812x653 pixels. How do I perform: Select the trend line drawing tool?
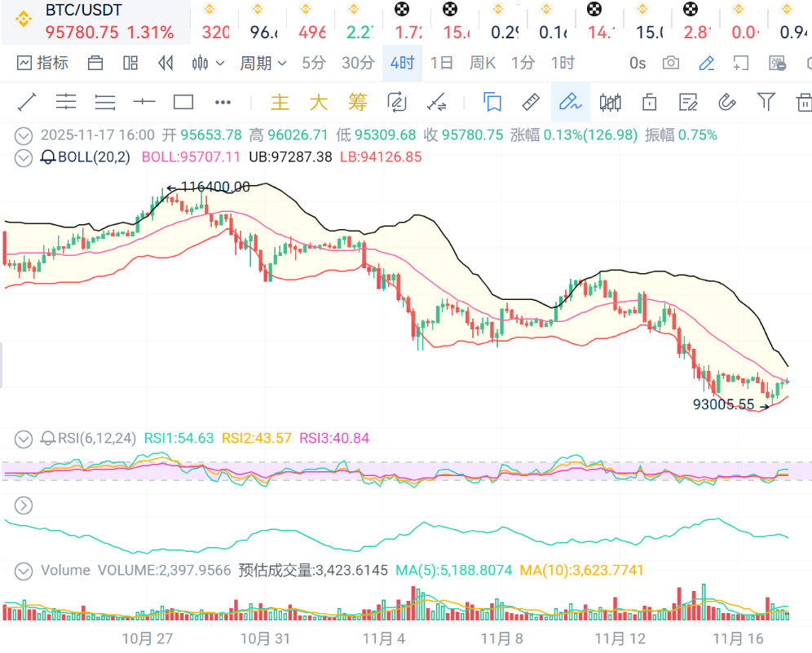[x=27, y=102]
